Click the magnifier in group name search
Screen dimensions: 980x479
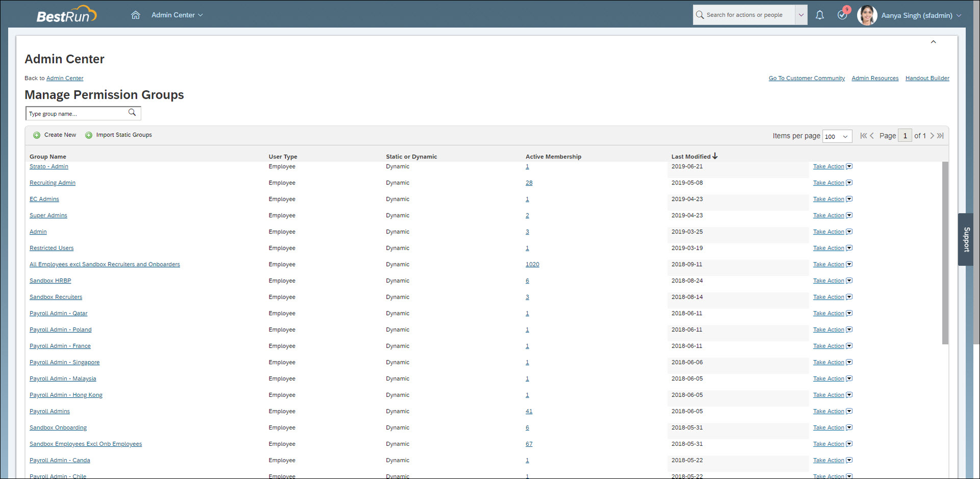pyautogui.click(x=132, y=113)
